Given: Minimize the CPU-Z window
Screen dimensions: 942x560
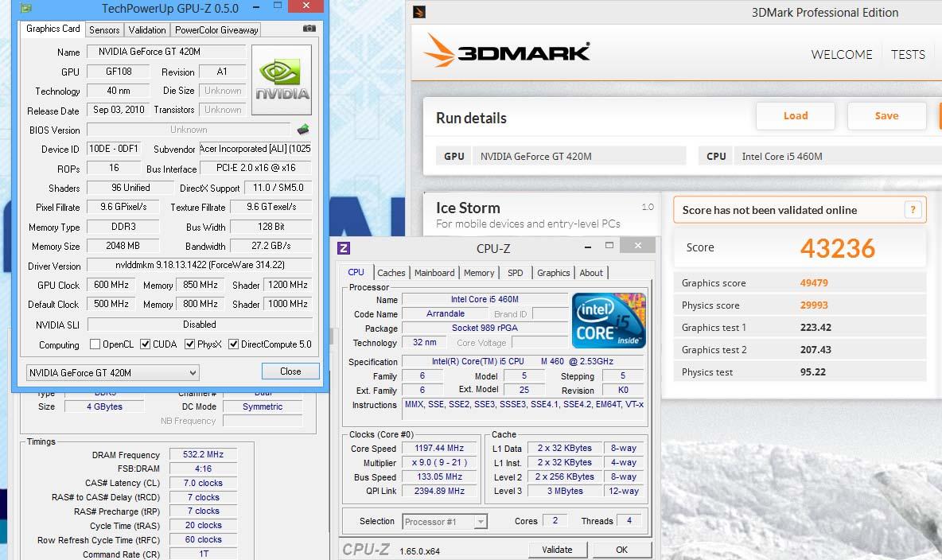Looking at the screenshot, I should coord(587,247).
